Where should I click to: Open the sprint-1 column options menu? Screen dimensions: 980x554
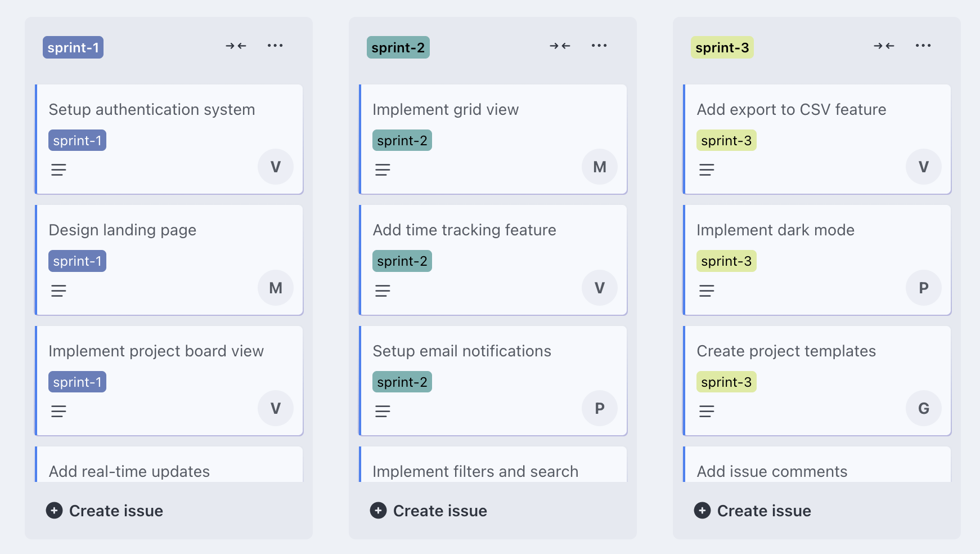click(275, 46)
